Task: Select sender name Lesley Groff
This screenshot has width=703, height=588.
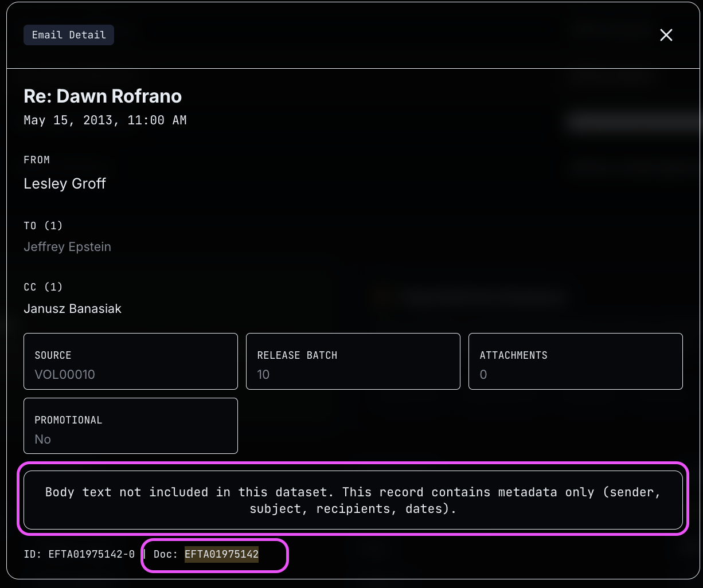Action: tap(65, 183)
